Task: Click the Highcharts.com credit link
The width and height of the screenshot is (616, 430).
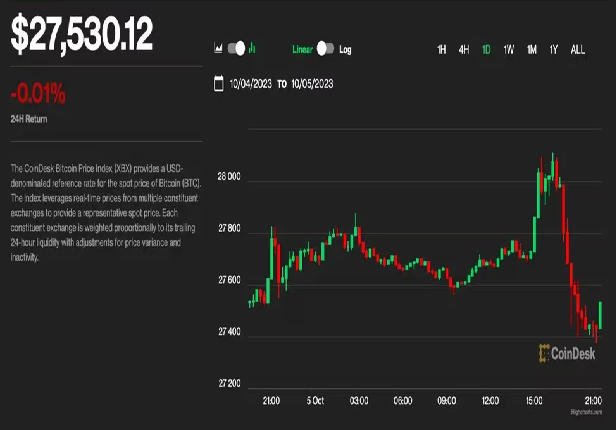Action: point(587,412)
